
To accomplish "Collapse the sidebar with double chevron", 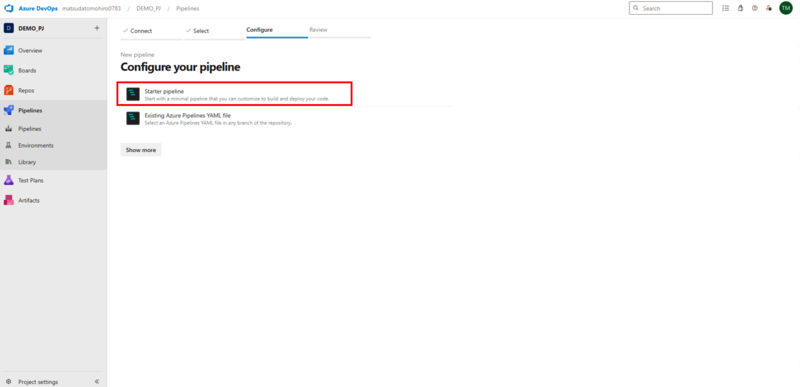I will tap(97, 382).
